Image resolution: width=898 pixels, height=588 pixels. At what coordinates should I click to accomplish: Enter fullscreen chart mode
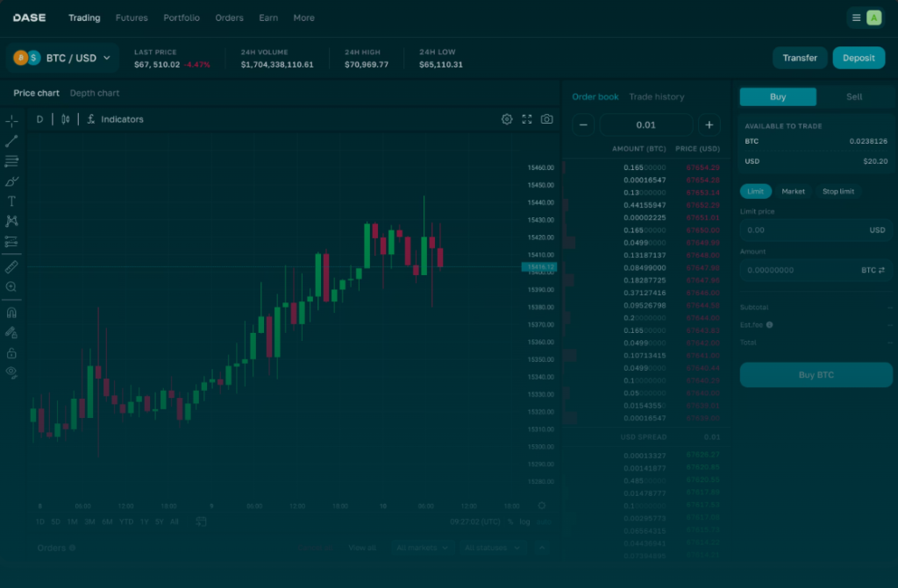(x=527, y=119)
